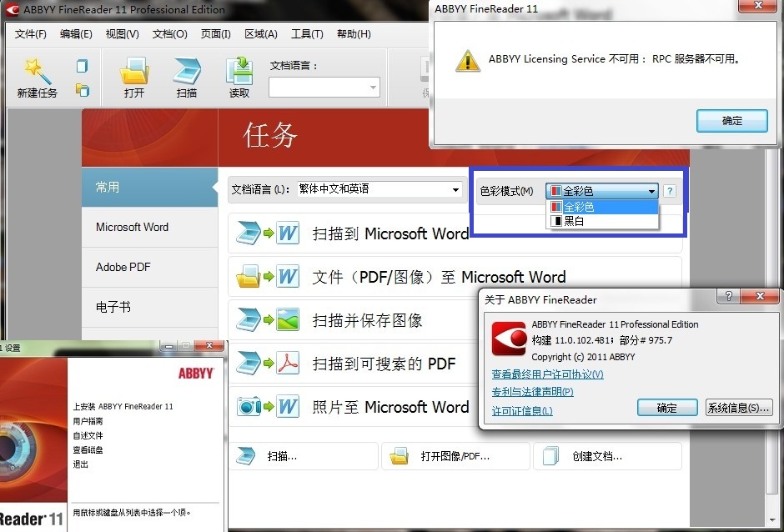Click the camera icon on 照片至 Microsoft Word

(249, 406)
